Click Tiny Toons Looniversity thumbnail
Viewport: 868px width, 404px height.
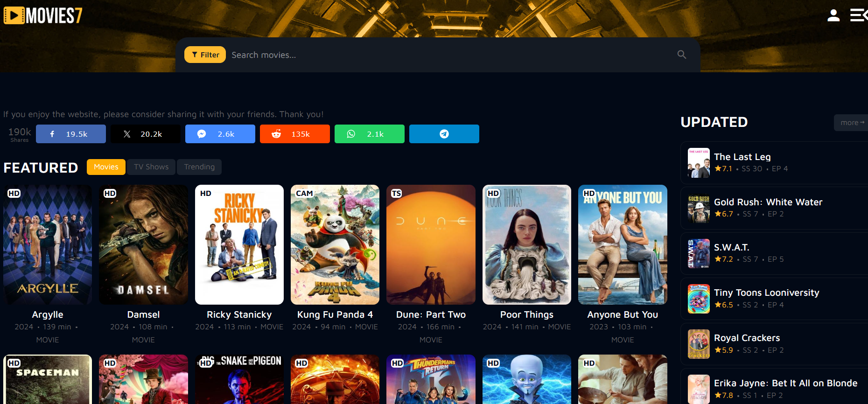pos(699,299)
